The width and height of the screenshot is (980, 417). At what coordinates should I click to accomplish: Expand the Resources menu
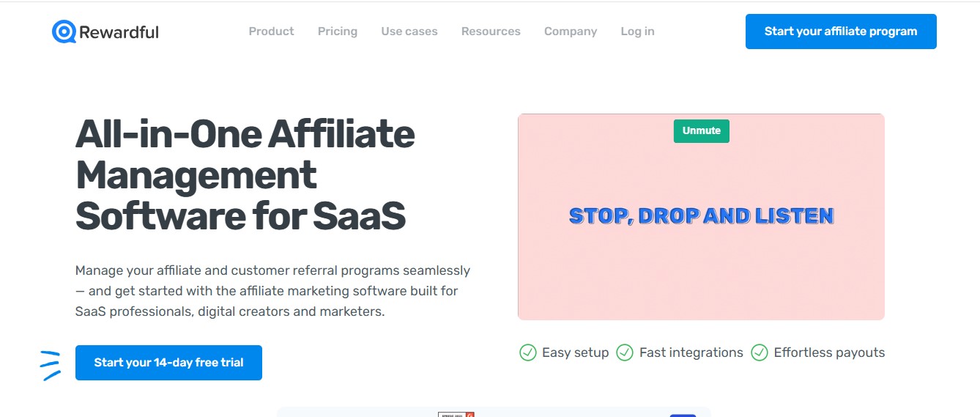click(491, 32)
